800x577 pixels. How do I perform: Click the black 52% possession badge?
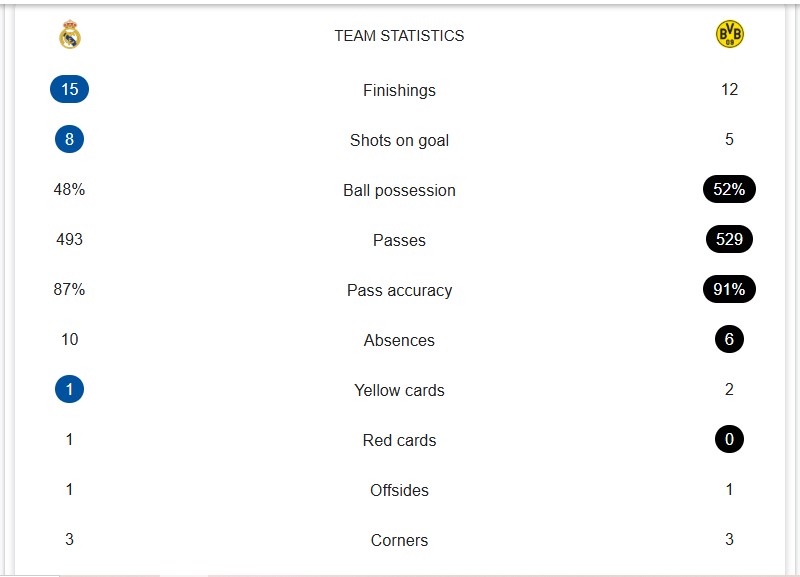click(729, 190)
